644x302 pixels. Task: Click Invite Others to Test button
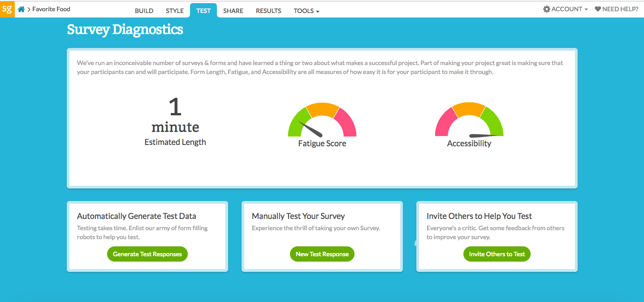pos(497,254)
